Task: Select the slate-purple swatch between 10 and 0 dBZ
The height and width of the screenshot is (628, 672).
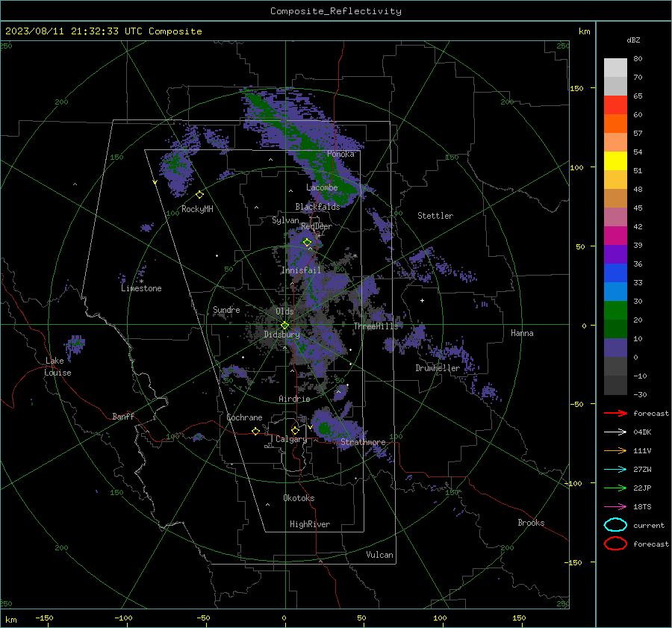Action: (615, 348)
